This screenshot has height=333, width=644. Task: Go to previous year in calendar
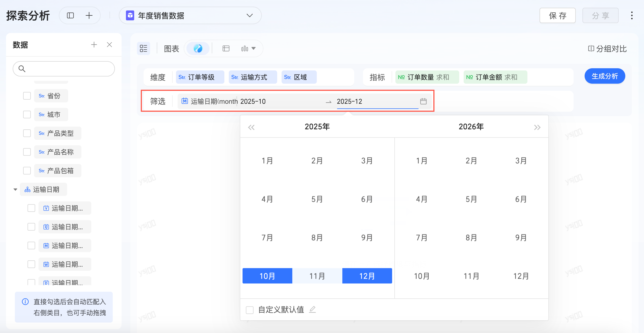pyautogui.click(x=251, y=127)
